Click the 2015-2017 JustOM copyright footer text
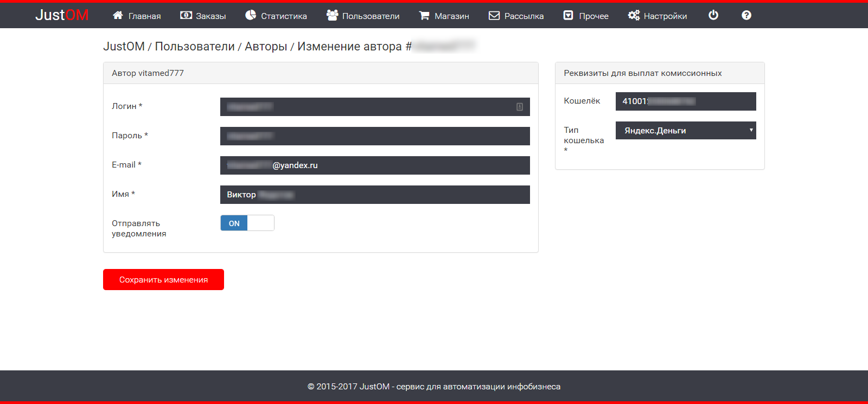The image size is (868, 404). (434, 387)
